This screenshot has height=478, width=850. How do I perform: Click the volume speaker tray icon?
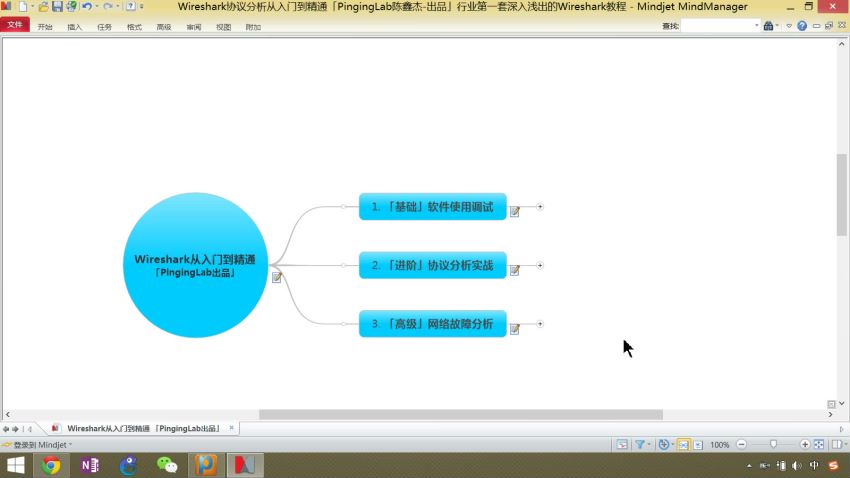click(x=796, y=466)
